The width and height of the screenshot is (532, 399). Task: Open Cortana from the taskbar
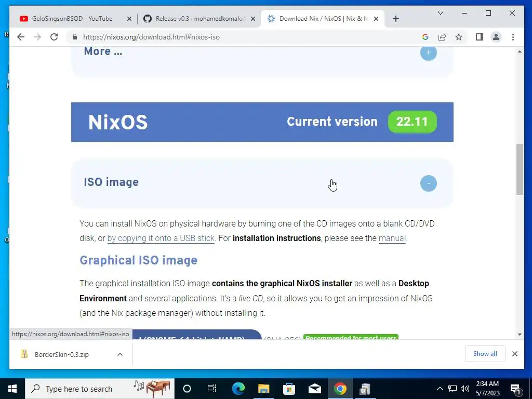[187, 389]
